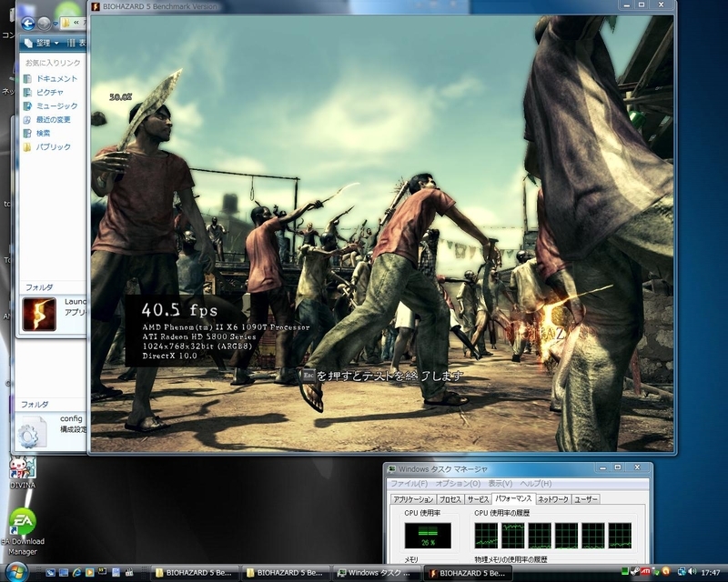Click the network tray icon

(682, 572)
